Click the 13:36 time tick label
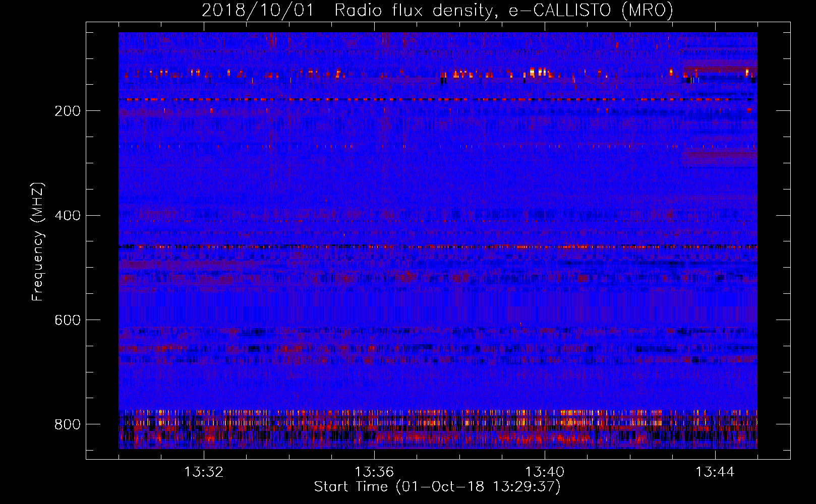The image size is (816, 504). pos(374,472)
